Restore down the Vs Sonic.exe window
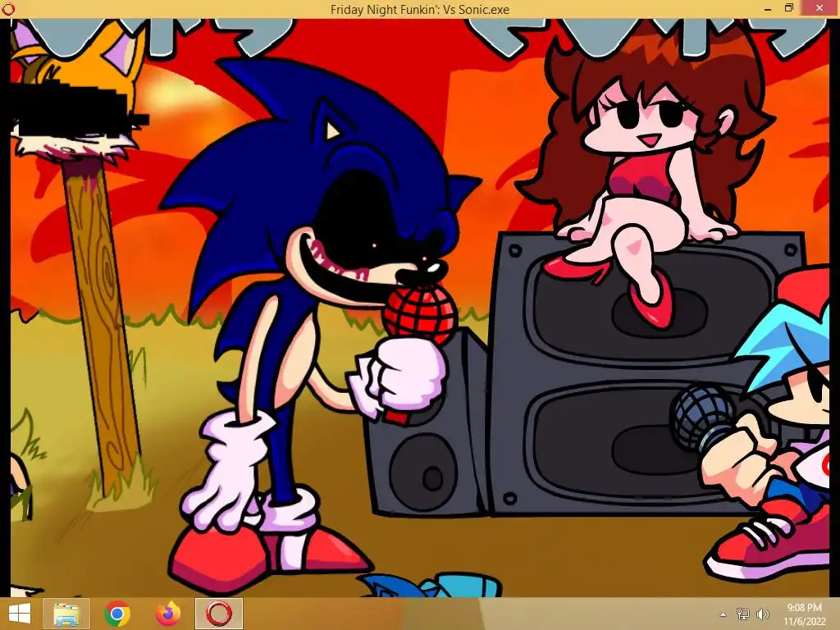Screen dimensions: 840x630 [788, 8]
